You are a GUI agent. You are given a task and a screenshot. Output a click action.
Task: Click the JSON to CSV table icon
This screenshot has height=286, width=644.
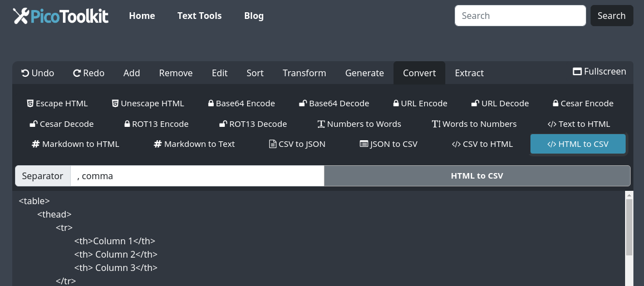coord(364,144)
